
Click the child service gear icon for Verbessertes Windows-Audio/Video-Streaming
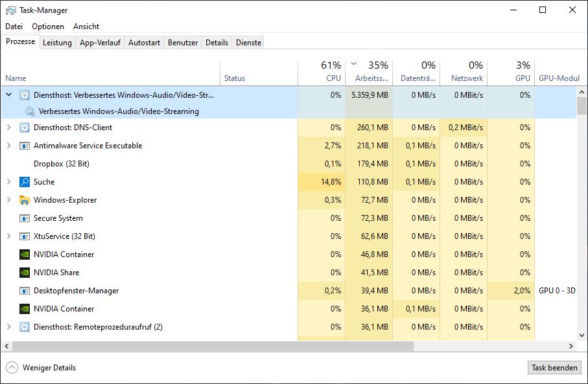tap(30, 111)
